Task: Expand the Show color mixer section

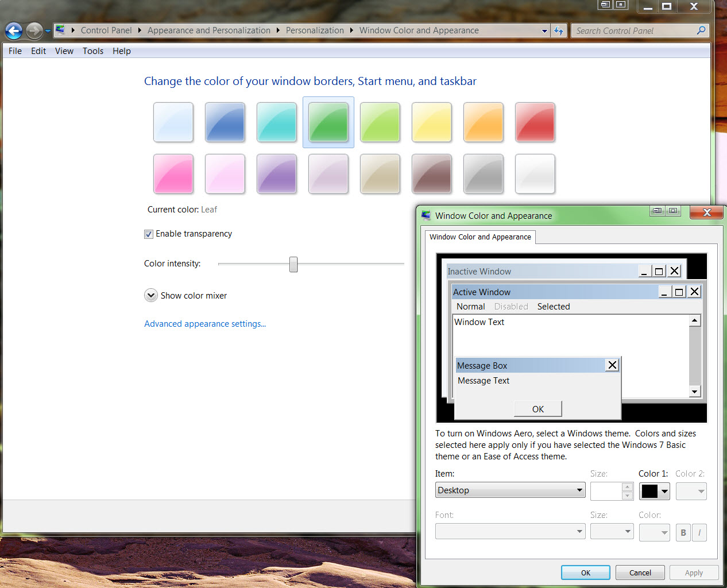Action: point(151,295)
